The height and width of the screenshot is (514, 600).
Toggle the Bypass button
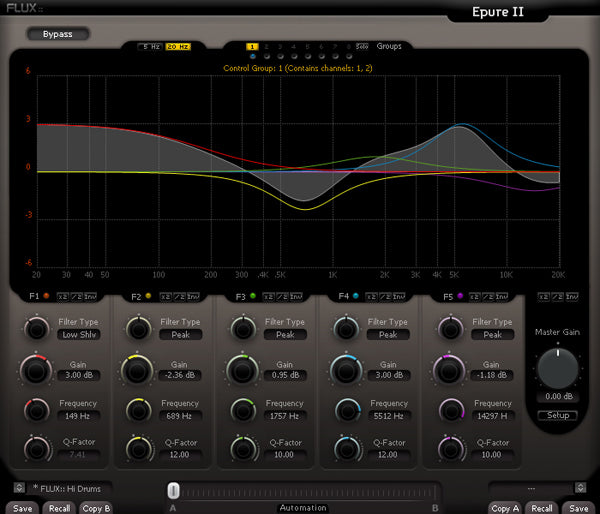pos(57,34)
